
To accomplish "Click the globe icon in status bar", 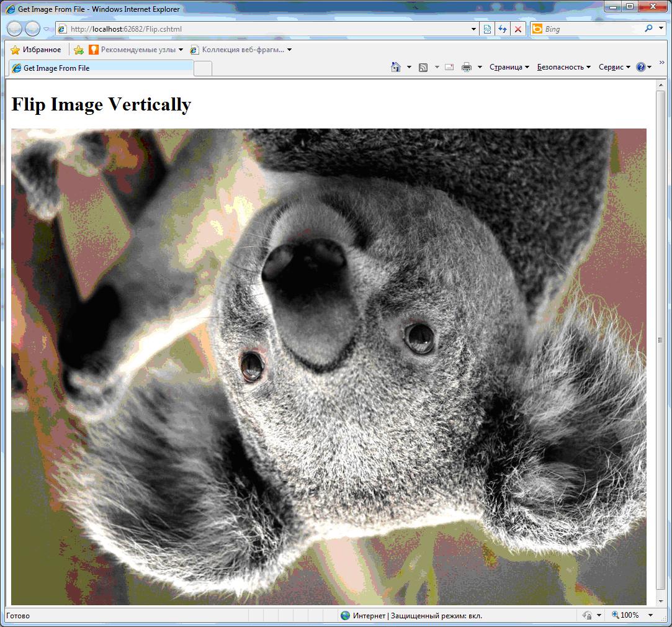I will tap(346, 616).
